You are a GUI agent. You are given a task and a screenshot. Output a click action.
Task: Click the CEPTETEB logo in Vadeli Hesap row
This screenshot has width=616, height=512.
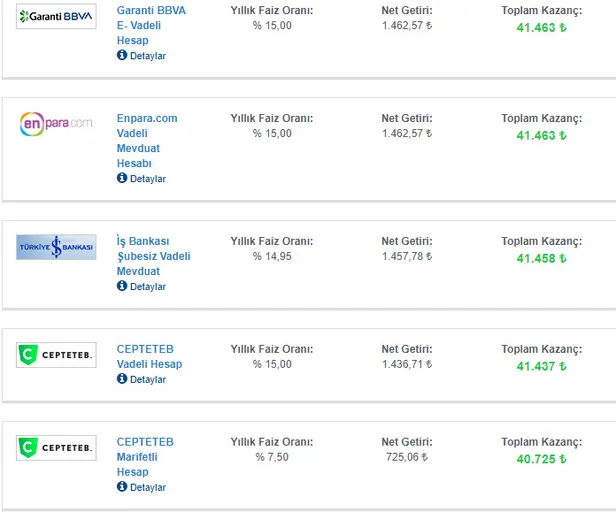coord(56,355)
